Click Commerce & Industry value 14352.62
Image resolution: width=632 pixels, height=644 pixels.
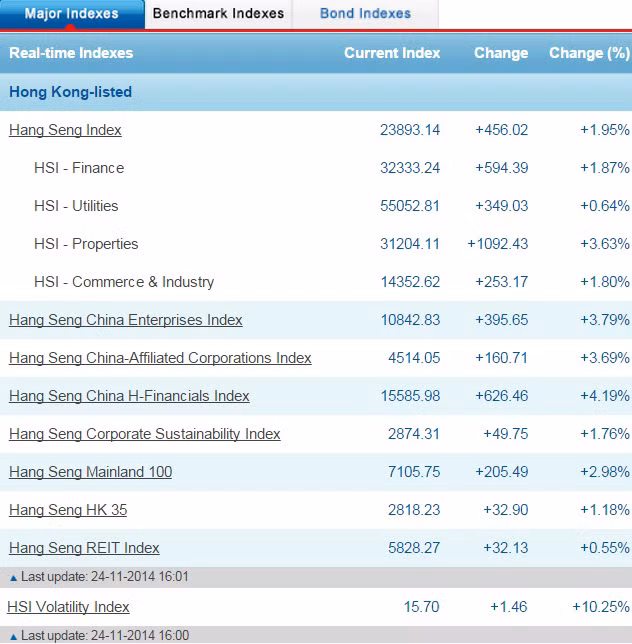[410, 282]
